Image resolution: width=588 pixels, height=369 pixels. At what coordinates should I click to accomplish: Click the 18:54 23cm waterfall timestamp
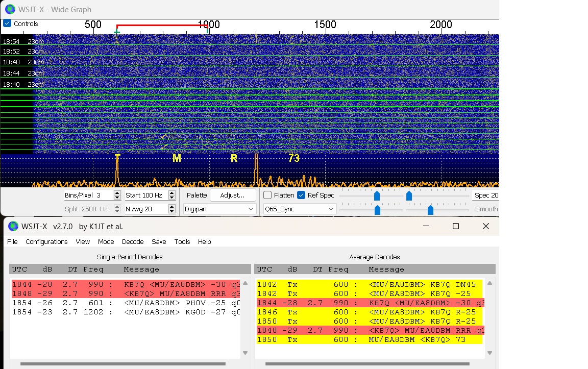23,42
